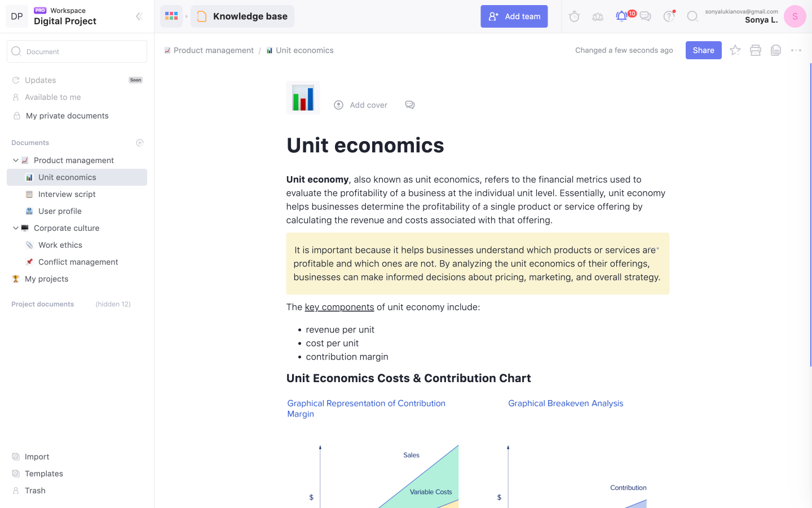The image size is (812, 508).
Task: Open the Interview script document
Action: tap(67, 194)
